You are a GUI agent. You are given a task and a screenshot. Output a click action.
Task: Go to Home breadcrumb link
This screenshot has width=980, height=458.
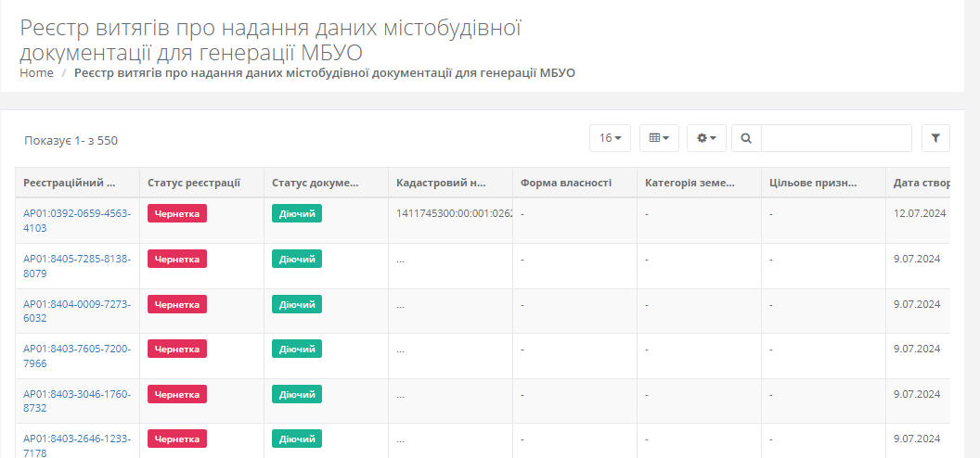tap(36, 73)
